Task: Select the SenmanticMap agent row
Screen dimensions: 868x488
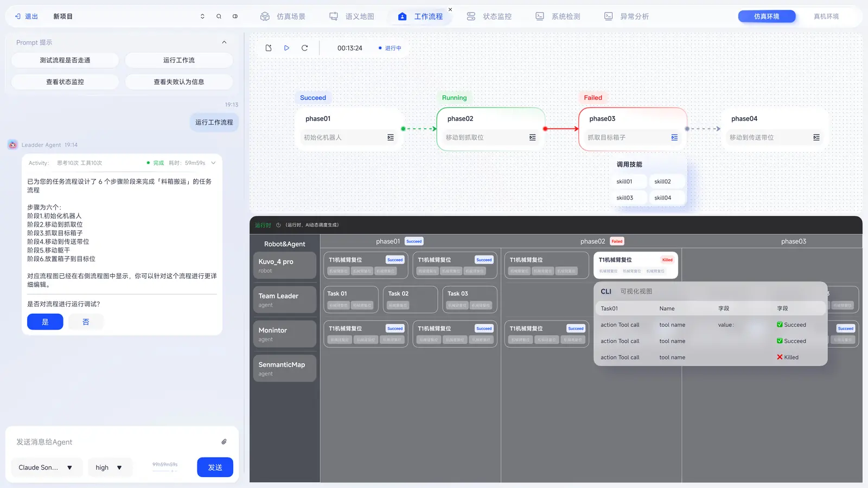Action: click(x=284, y=368)
